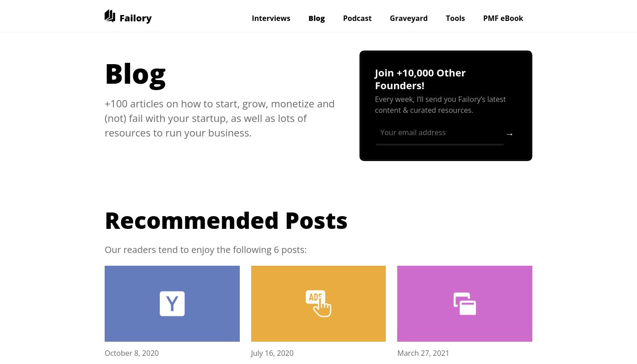Click the Ads click icon on orange card
This screenshot has height=364, width=637.
tap(318, 303)
